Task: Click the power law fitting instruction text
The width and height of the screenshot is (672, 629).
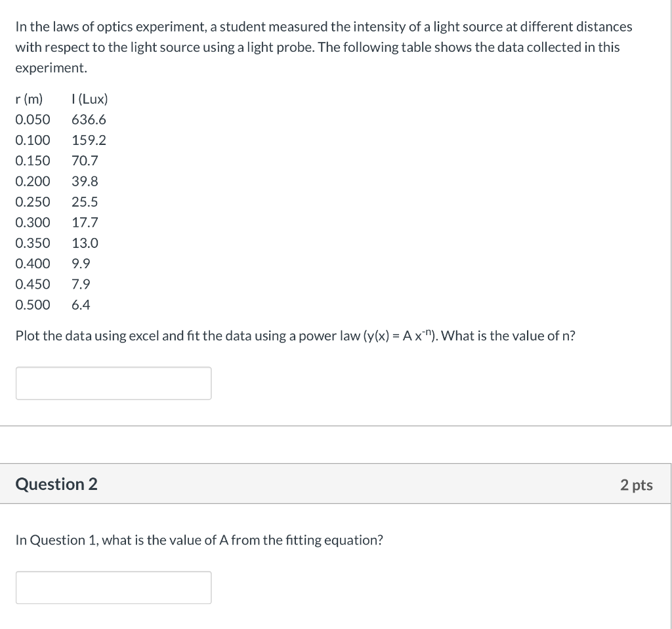Action: [295, 336]
